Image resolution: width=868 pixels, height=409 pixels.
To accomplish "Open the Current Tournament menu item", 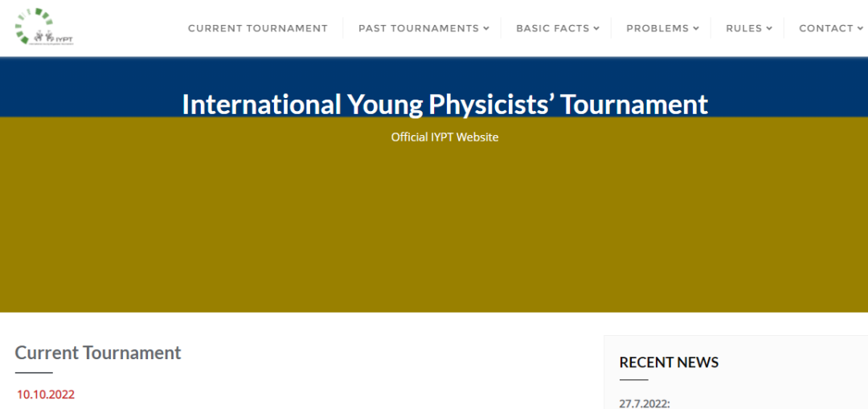I will [x=258, y=28].
